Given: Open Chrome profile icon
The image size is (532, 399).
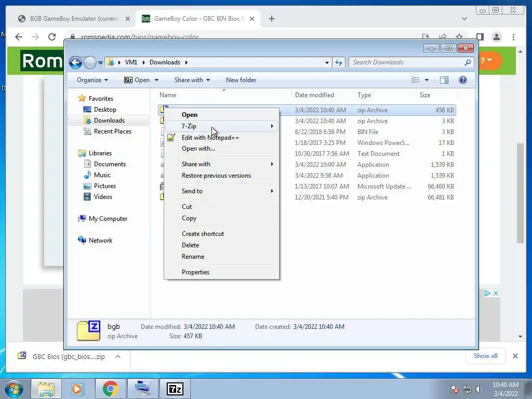Looking at the screenshot, I should [496, 37].
